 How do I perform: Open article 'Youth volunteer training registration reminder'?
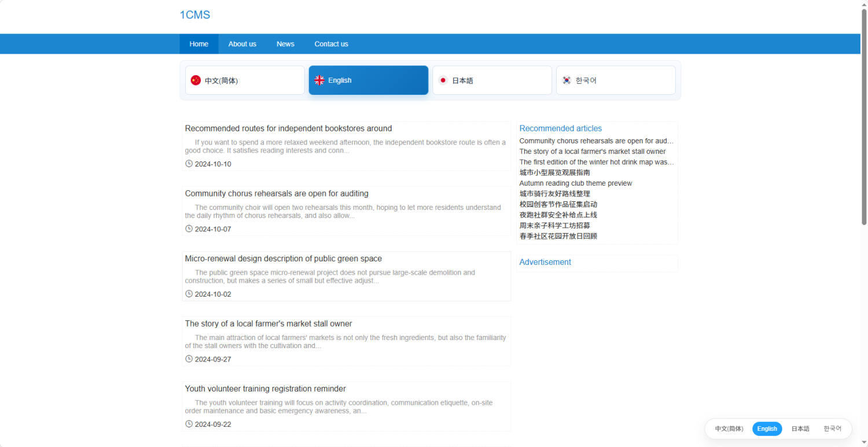pyautogui.click(x=266, y=389)
